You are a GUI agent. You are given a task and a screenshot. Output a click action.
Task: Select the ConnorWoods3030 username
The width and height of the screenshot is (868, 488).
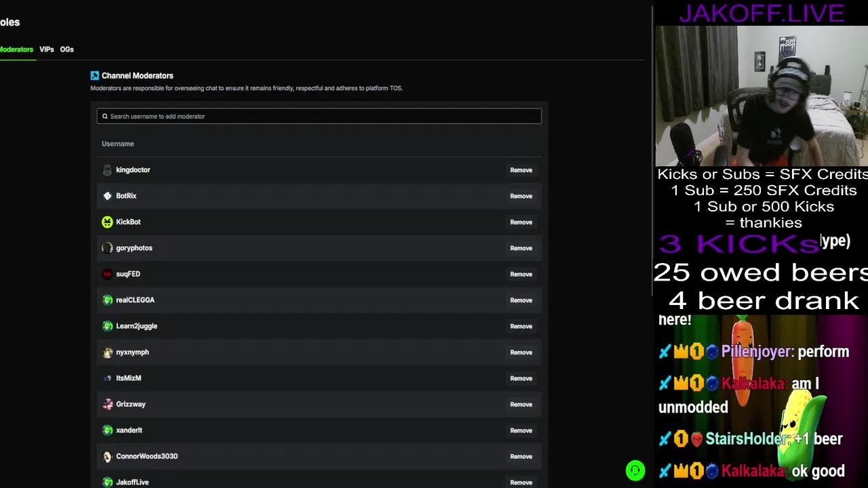146,456
